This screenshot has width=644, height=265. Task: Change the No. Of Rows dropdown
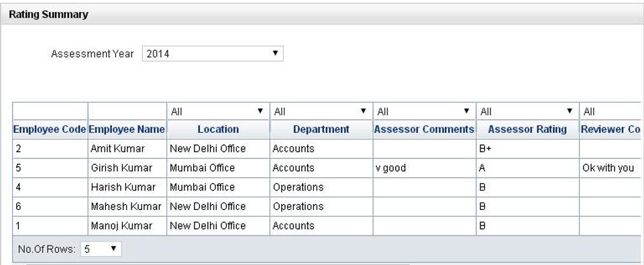(x=101, y=249)
